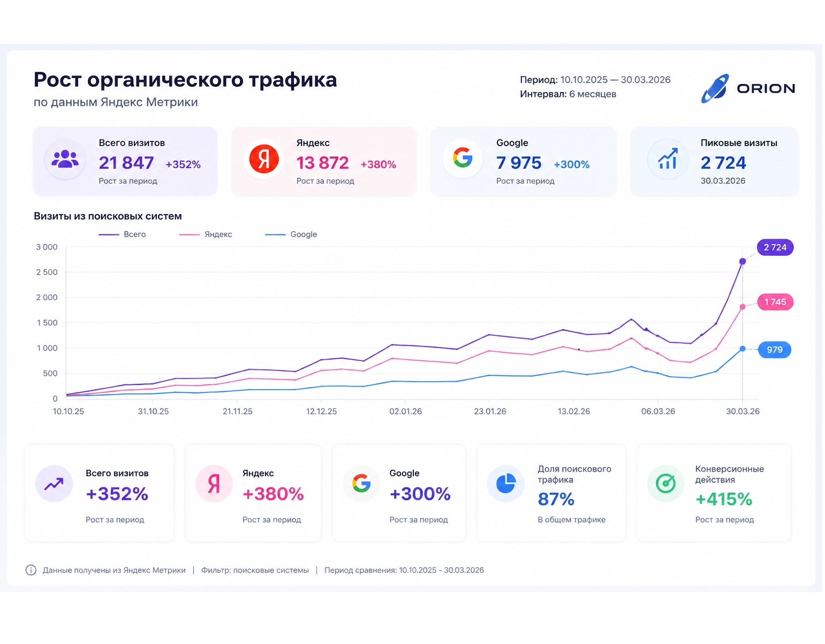
Task: Click the info icon in the footer
Action: coord(31,570)
